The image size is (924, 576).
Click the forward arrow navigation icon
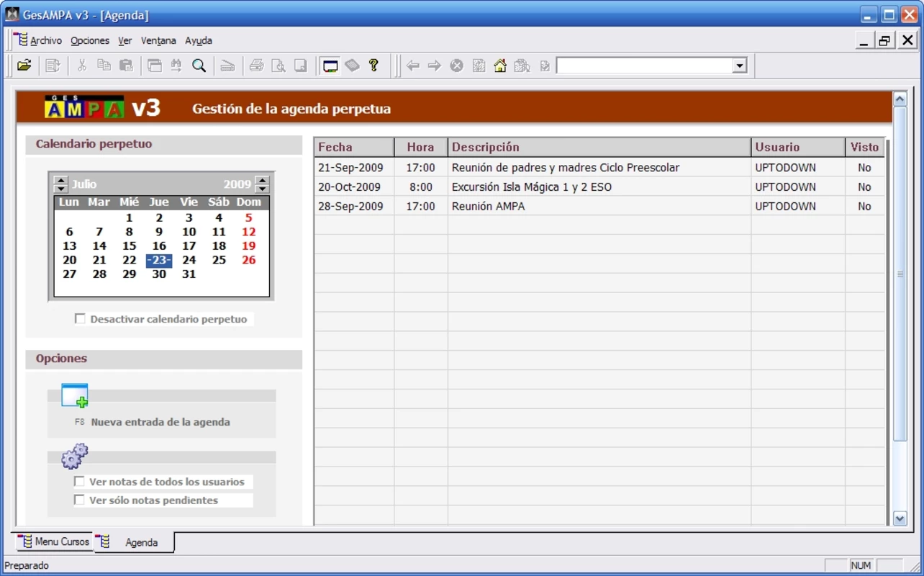coord(435,66)
